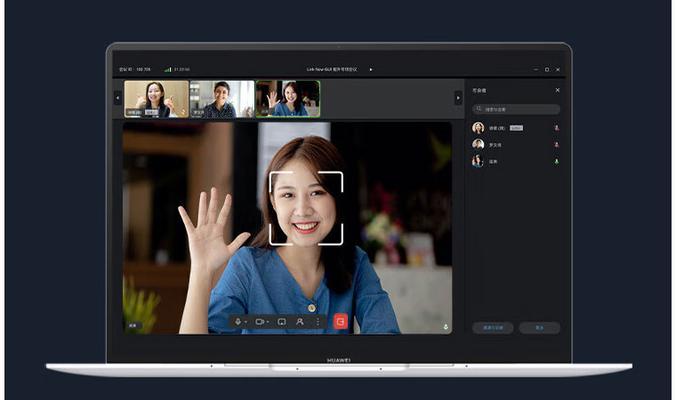This screenshot has width=676, height=400.
Task: Select the green-highlighted waving woman thumbnail
Action: [x=288, y=99]
